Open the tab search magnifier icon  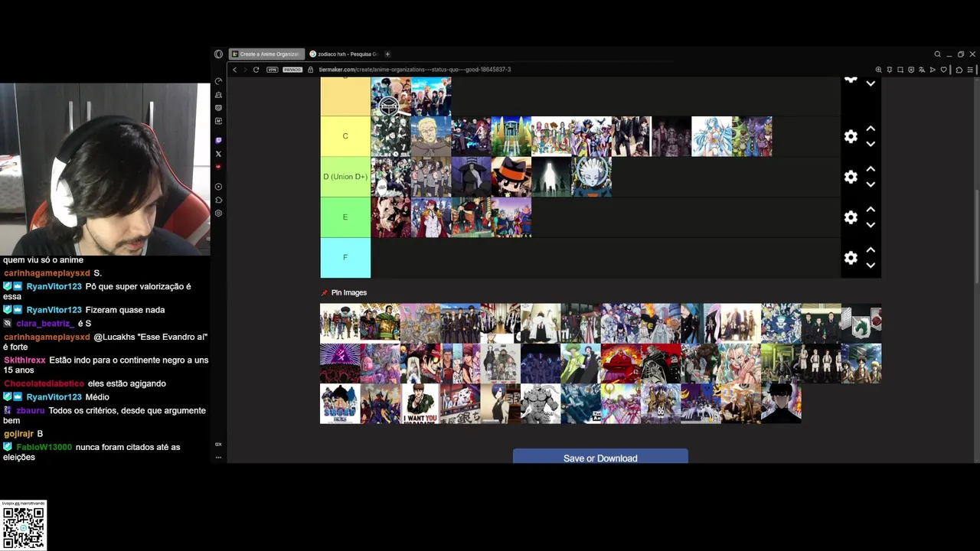pos(937,54)
